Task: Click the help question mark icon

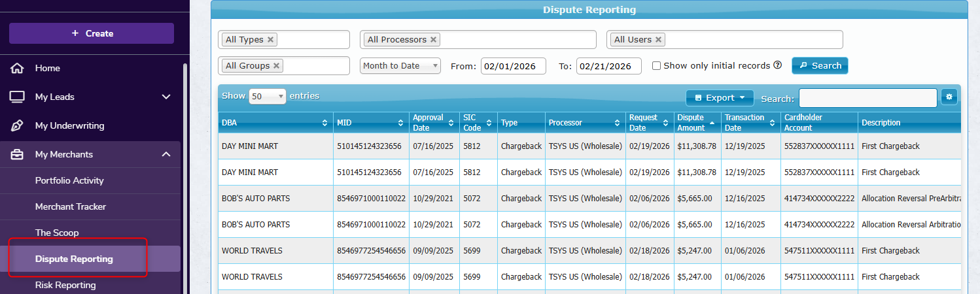Action: tap(778, 65)
